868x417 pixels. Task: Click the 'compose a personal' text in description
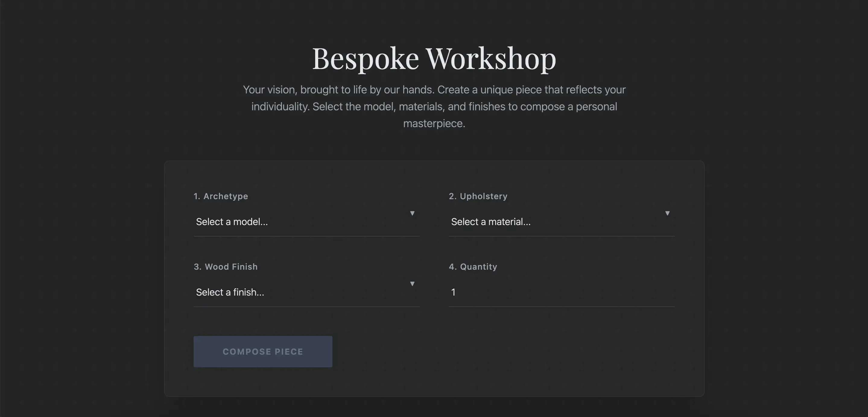click(569, 107)
